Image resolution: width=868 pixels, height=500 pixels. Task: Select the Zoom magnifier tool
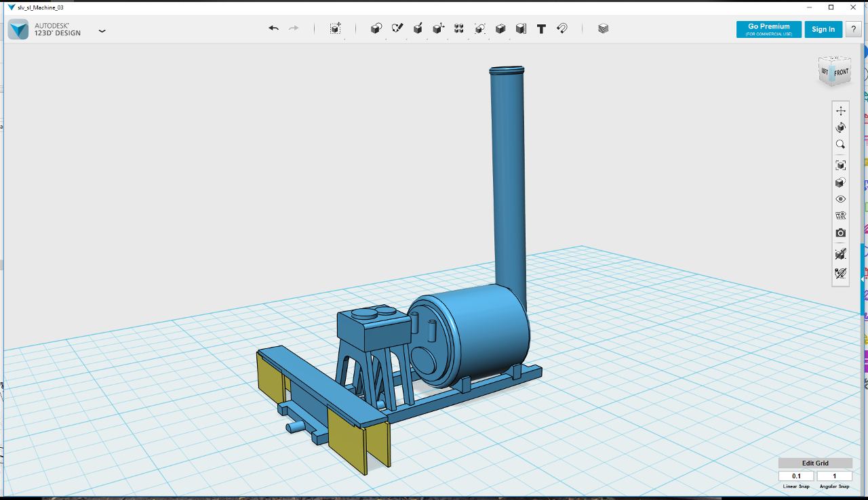tap(841, 144)
